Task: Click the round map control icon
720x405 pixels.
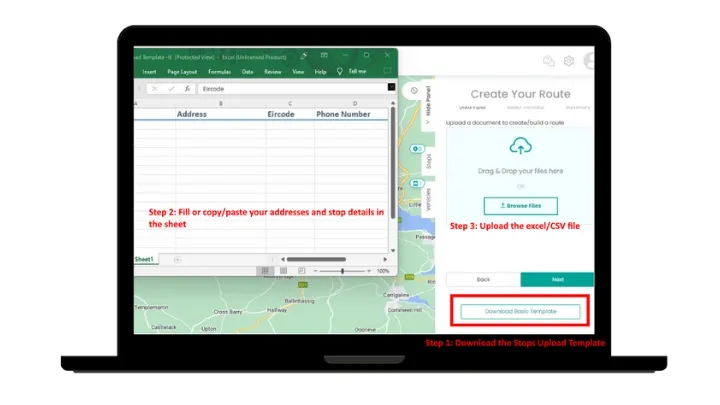Action: tap(414, 91)
